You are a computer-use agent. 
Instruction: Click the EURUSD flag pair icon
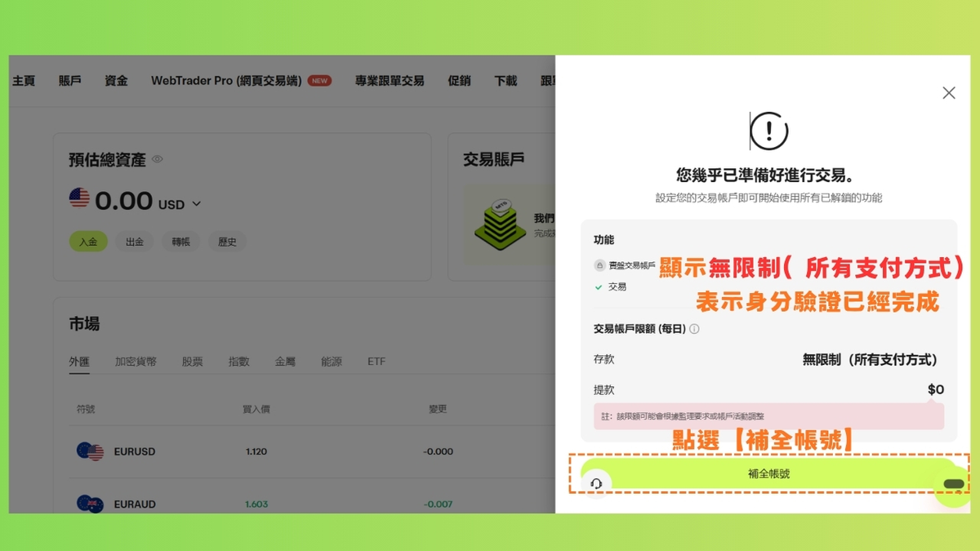click(x=90, y=451)
